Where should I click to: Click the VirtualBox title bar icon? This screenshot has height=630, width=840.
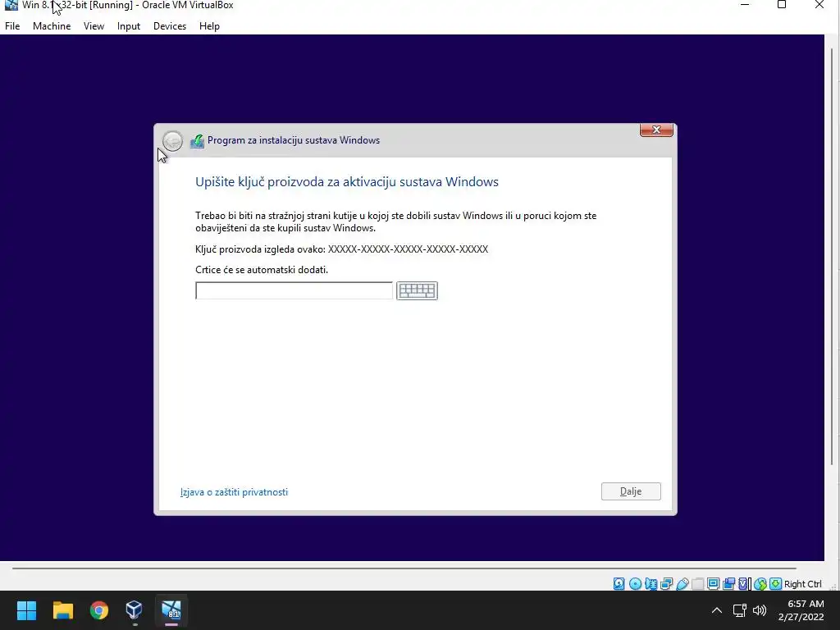click(11, 5)
